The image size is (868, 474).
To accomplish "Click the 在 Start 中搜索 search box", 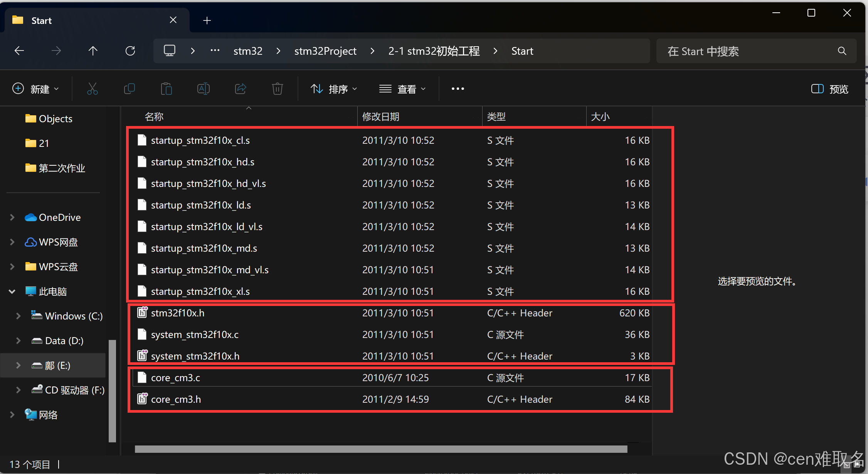I will [x=748, y=51].
